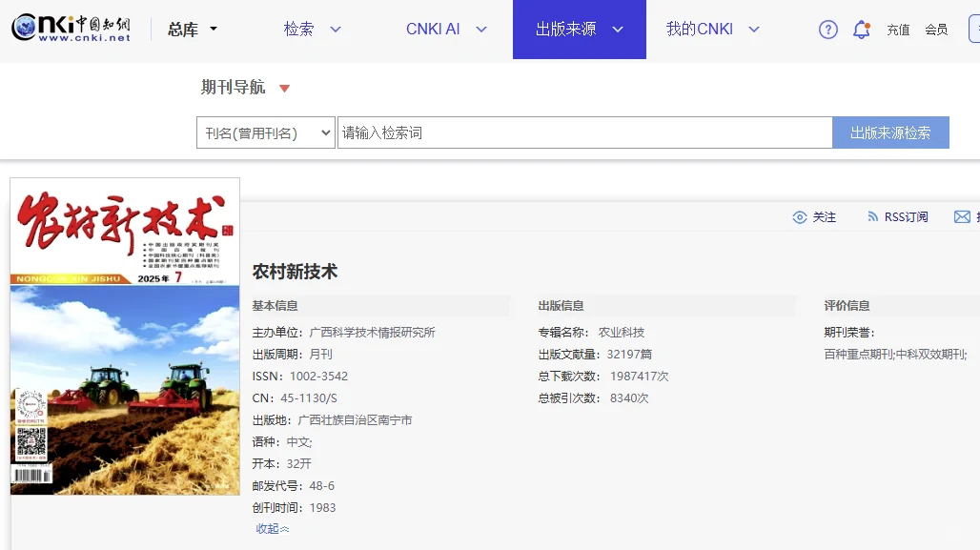
Task: Click the red triangle beside 期刊导航
Action: 283,86
